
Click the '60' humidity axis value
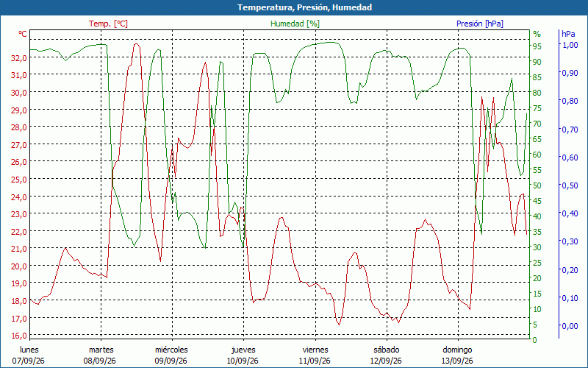[537, 155]
